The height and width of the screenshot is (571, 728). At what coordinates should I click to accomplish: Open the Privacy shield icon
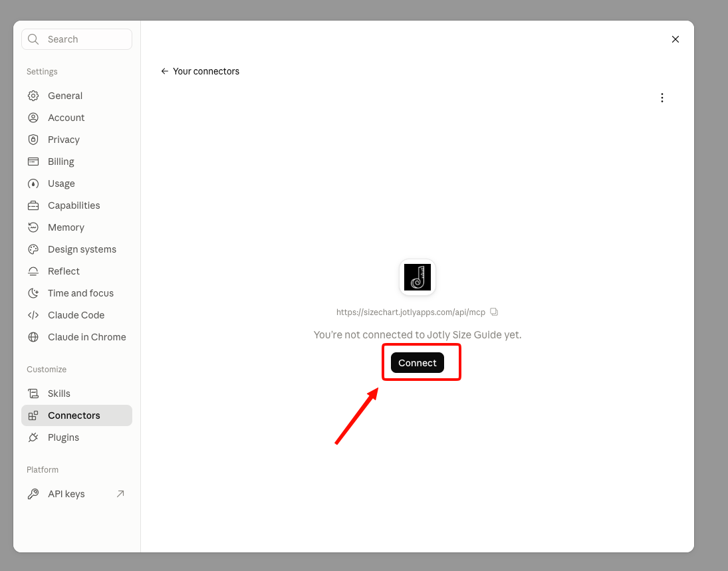click(33, 140)
